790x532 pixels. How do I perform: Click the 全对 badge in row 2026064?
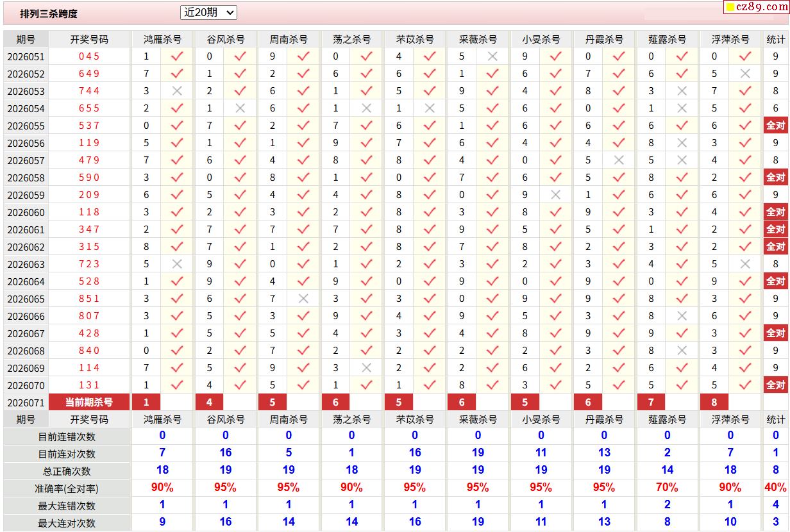(x=776, y=281)
